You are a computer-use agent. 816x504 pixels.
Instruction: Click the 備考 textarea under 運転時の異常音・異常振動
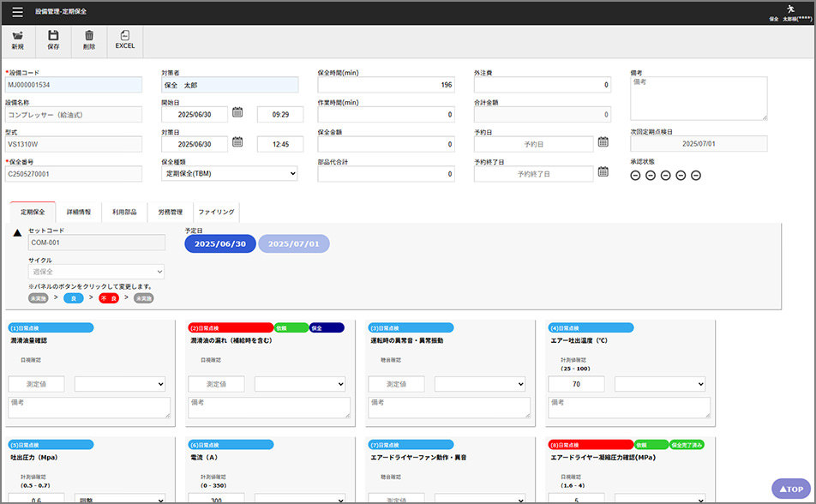(449, 408)
